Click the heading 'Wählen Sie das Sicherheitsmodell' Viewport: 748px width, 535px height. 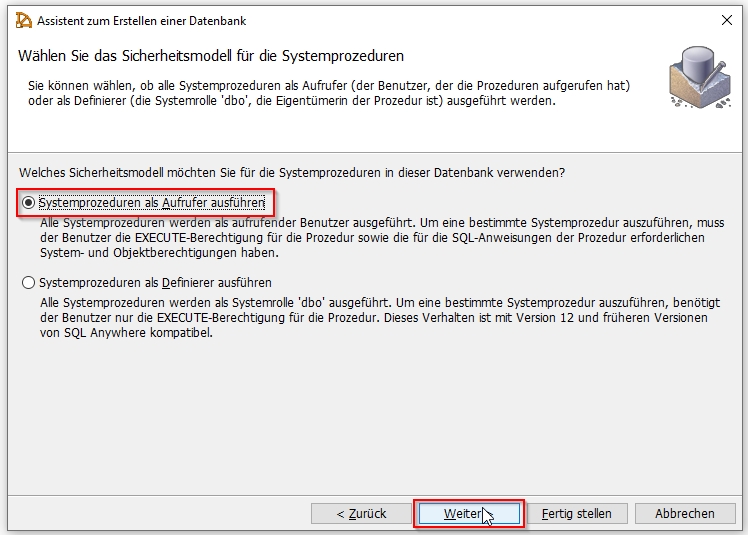pyautogui.click(x=211, y=56)
